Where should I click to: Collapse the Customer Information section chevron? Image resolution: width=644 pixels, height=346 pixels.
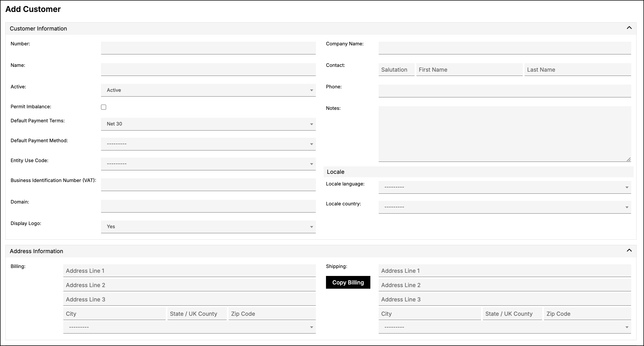(x=629, y=28)
